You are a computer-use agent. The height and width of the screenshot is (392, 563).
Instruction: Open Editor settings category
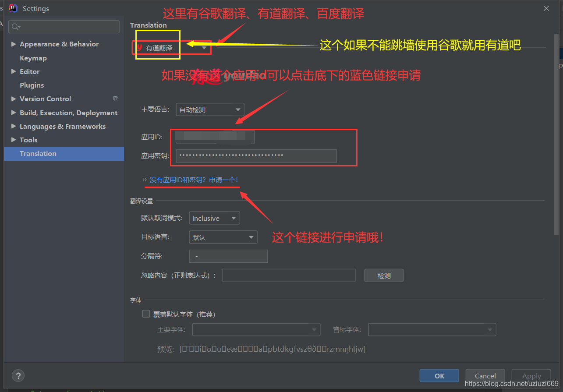click(30, 71)
